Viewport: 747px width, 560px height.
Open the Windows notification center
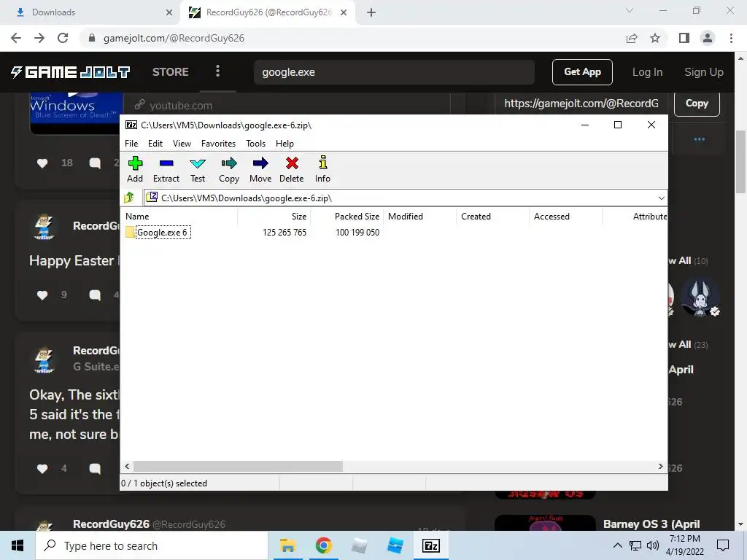pyautogui.click(x=723, y=545)
